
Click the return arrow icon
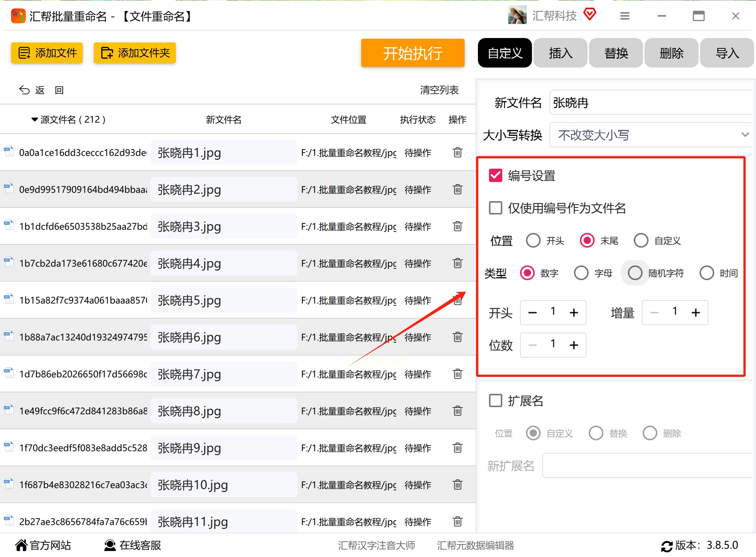coord(24,90)
